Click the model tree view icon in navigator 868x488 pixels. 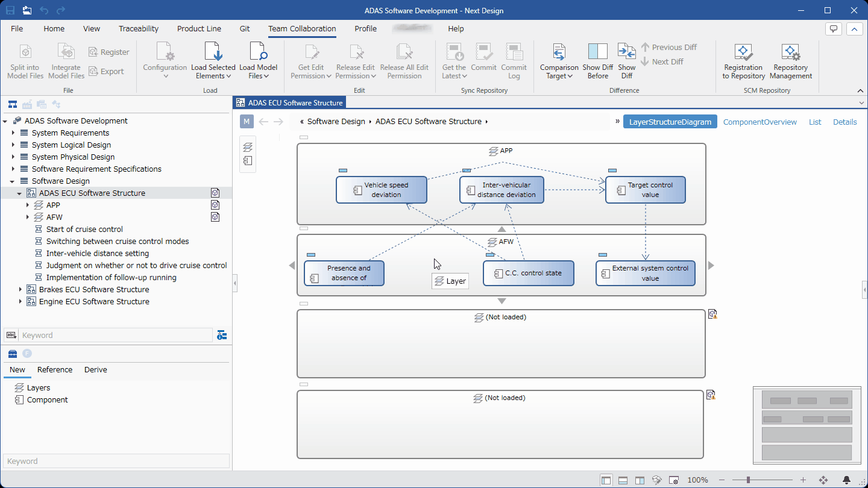pyautogui.click(x=12, y=104)
